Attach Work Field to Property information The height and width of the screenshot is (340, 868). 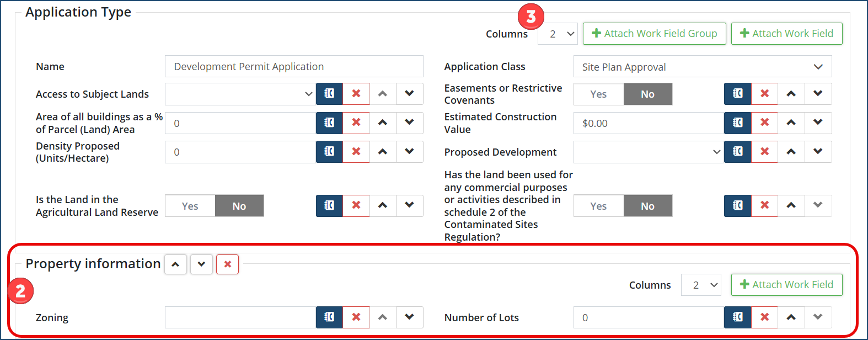pos(786,285)
